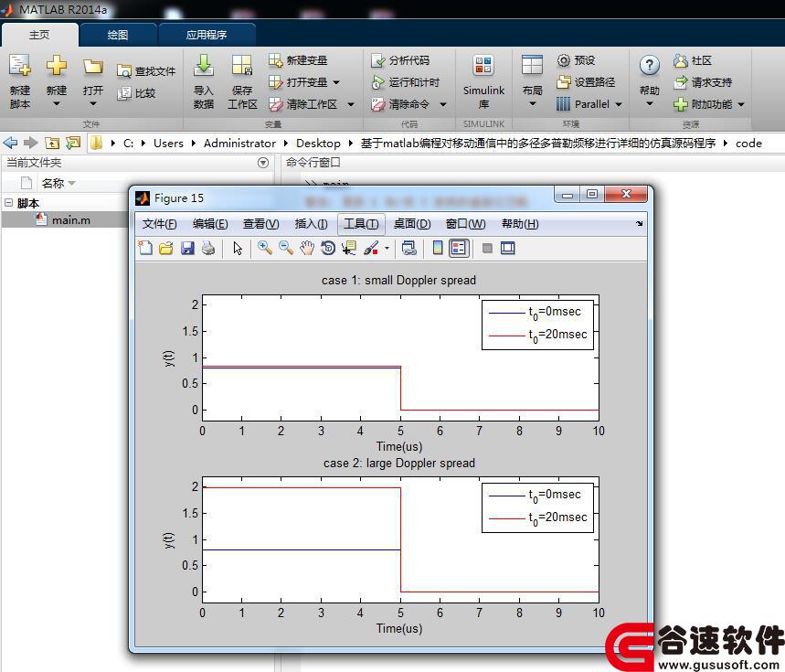
Task: Expand the Add-Ons dropdown
Action: coord(741,104)
